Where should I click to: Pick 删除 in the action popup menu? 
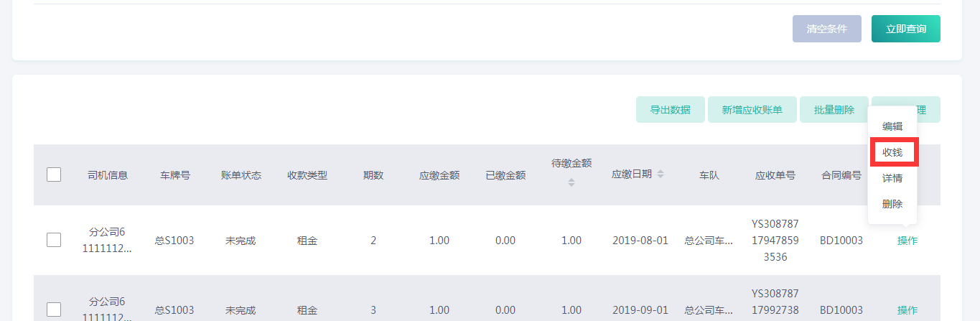[892, 204]
